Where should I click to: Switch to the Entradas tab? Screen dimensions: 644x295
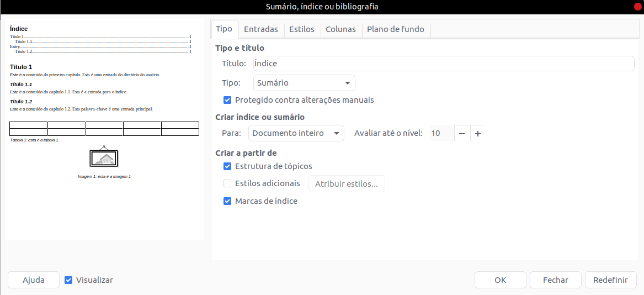pos(261,29)
